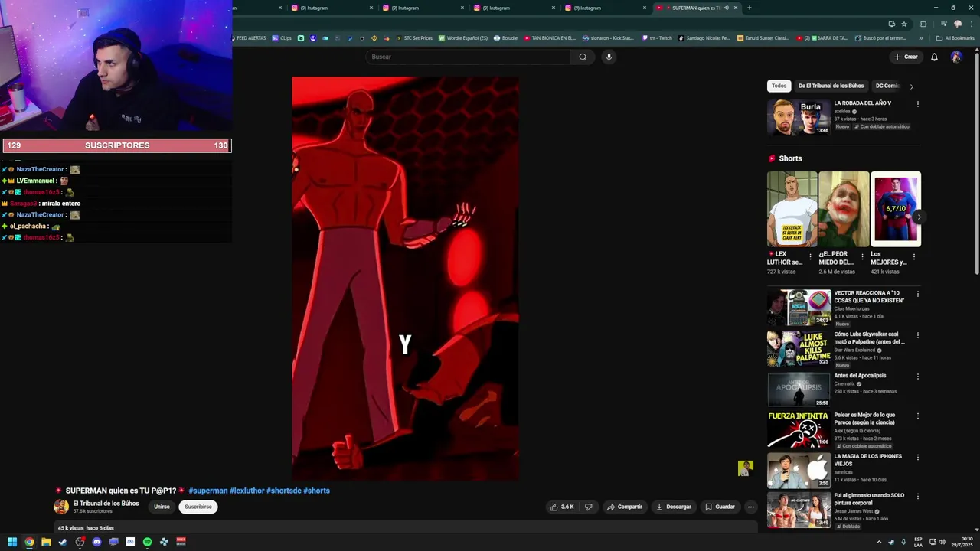
Task: Click the Descargar download button
Action: tap(674, 507)
